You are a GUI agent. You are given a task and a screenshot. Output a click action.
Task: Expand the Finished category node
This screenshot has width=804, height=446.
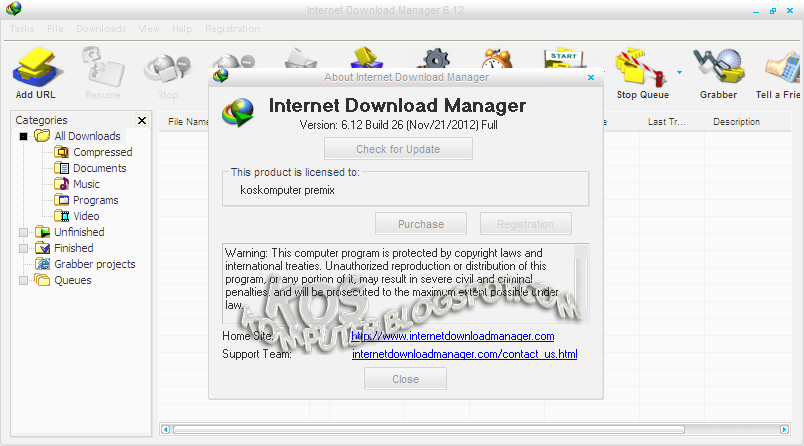click(24, 248)
